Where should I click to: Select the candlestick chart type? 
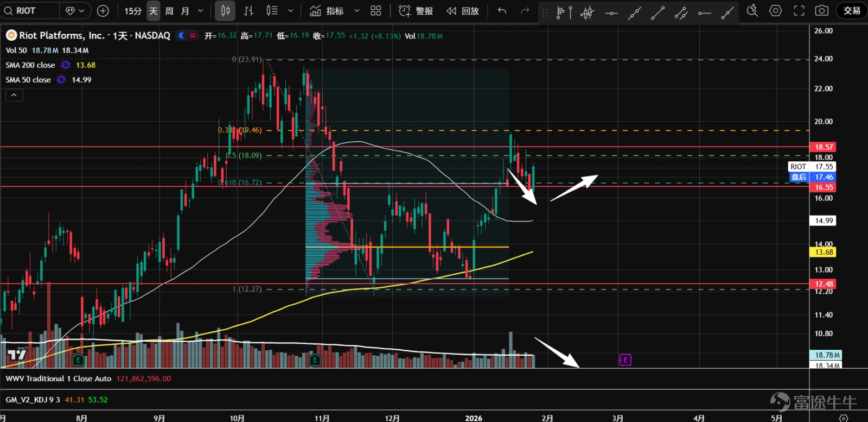click(x=225, y=11)
